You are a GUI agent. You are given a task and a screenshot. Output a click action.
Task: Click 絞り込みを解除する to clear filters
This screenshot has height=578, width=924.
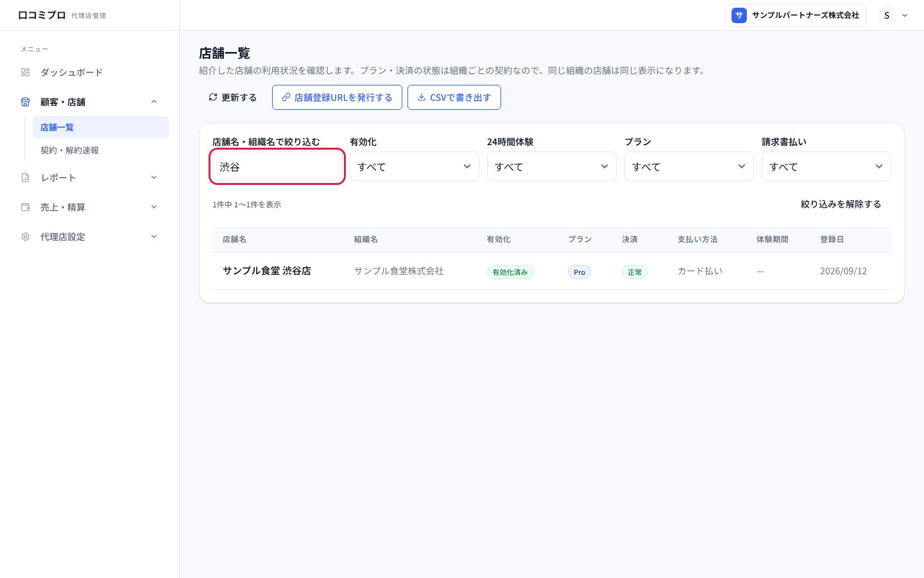pos(841,204)
